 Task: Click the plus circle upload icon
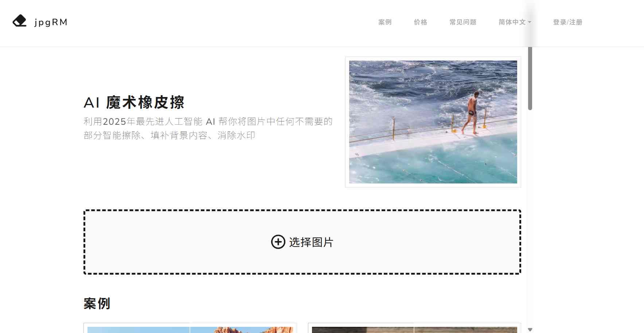[278, 242]
